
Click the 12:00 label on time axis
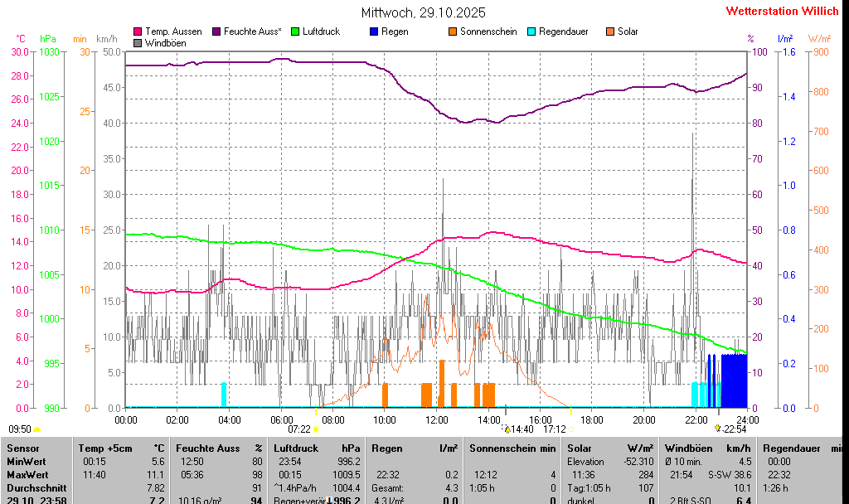tap(437, 420)
